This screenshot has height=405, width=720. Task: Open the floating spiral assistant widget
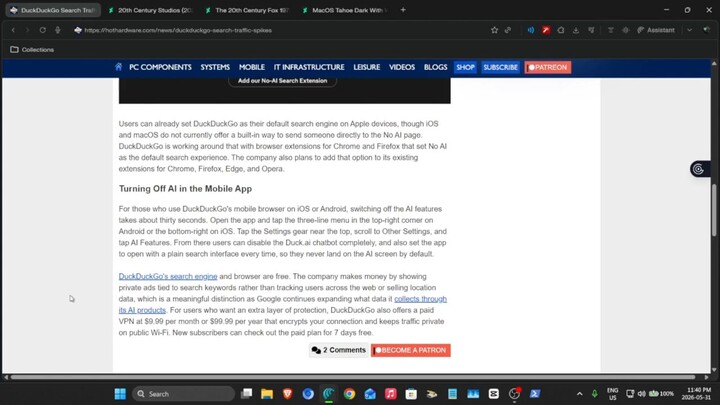click(x=698, y=169)
